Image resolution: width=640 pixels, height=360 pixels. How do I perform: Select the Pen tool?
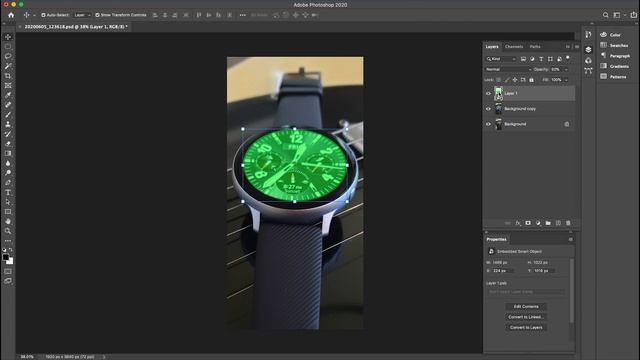point(8,182)
